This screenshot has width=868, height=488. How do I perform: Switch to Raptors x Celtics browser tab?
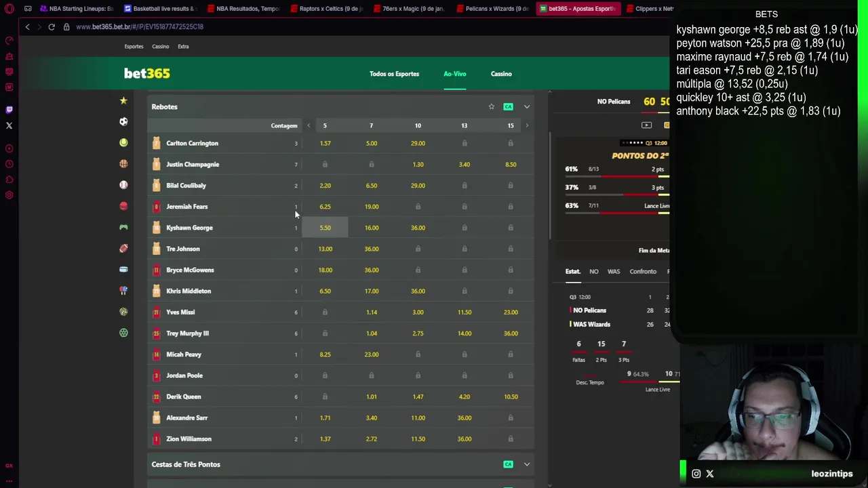click(327, 9)
